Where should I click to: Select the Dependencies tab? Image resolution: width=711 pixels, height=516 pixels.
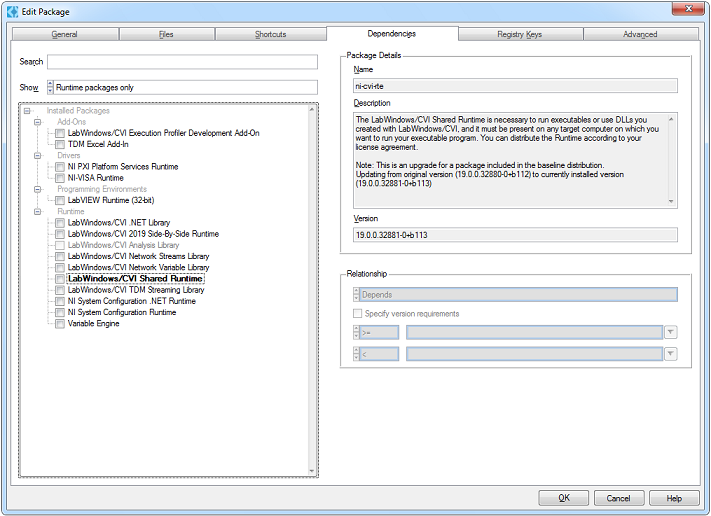pos(392,34)
